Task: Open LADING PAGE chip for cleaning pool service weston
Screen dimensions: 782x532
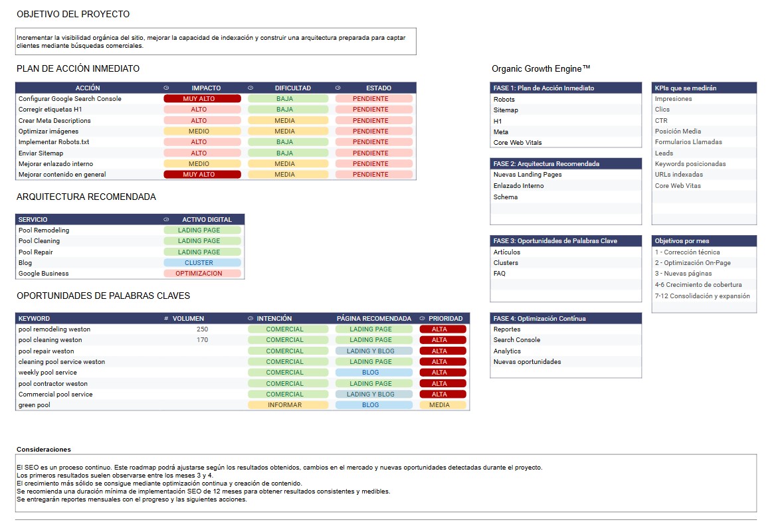Action: pyautogui.click(x=374, y=361)
